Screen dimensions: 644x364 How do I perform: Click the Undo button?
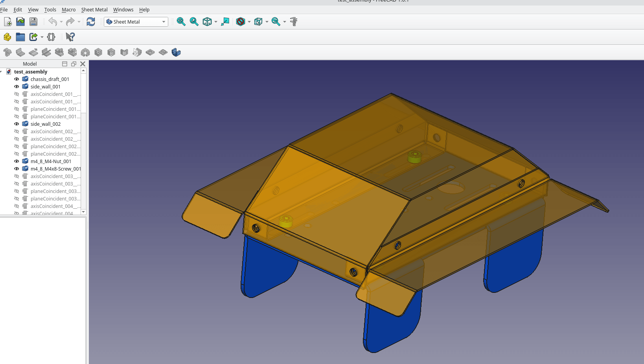coord(53,22)
